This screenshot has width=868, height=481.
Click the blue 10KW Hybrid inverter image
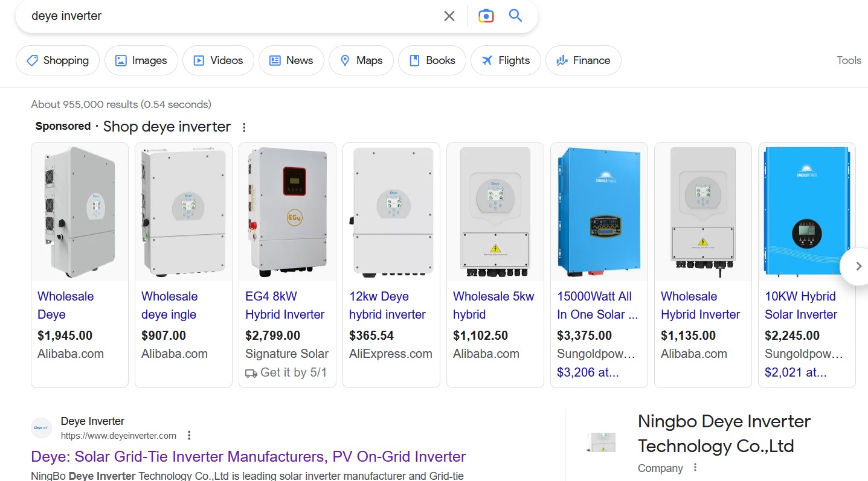point(807,212)
